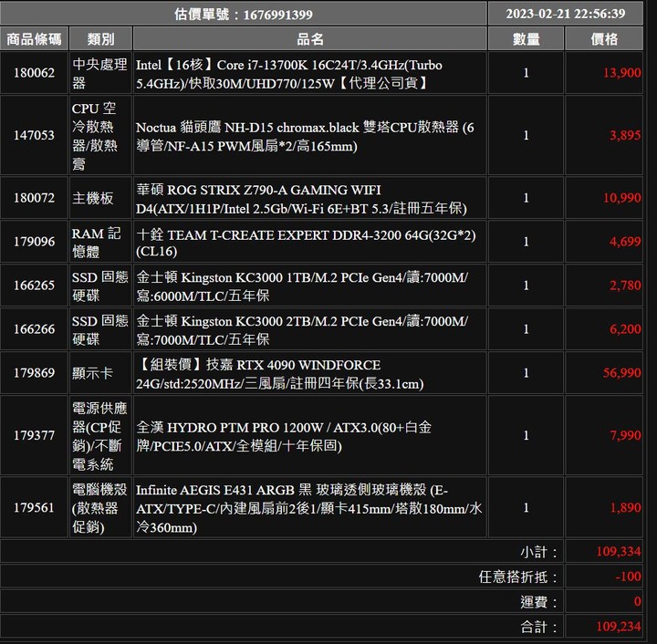Viewport: 657px width, 644px height.
Task: Click the Infinite AEGIS E431 ARGB name
Action: pos(309,508)
